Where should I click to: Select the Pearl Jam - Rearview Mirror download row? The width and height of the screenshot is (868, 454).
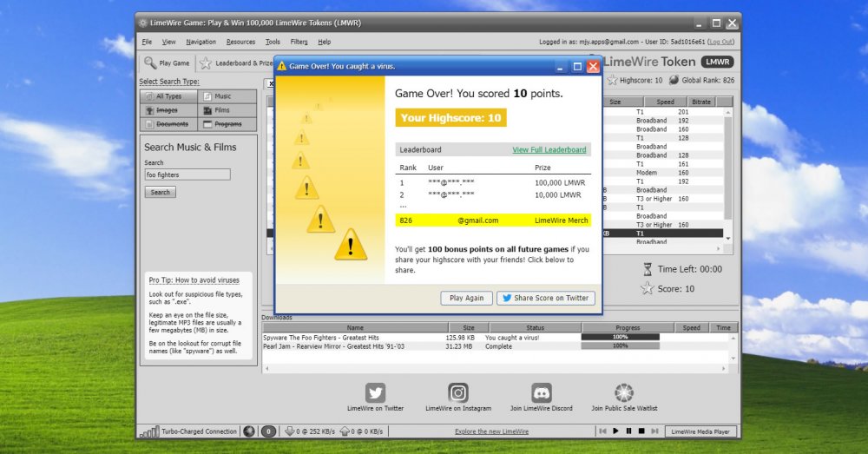(496, 346)
